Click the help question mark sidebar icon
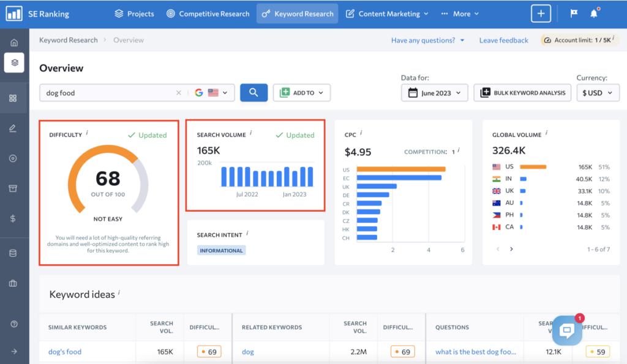 point(14,324)
